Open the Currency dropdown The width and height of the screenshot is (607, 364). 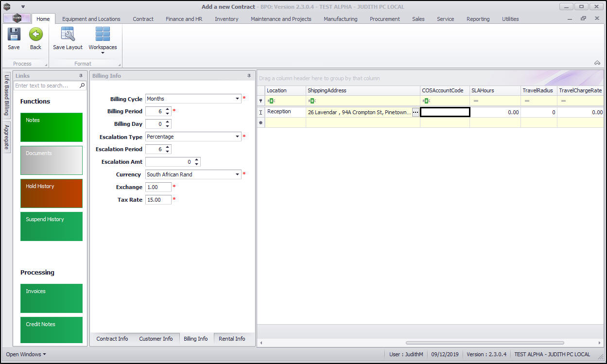click(x=238, y=174)
